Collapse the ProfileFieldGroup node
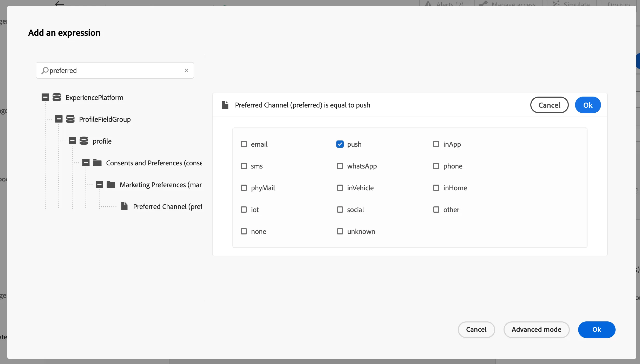Viewport: 640px width, 364px height. (59, 119)
